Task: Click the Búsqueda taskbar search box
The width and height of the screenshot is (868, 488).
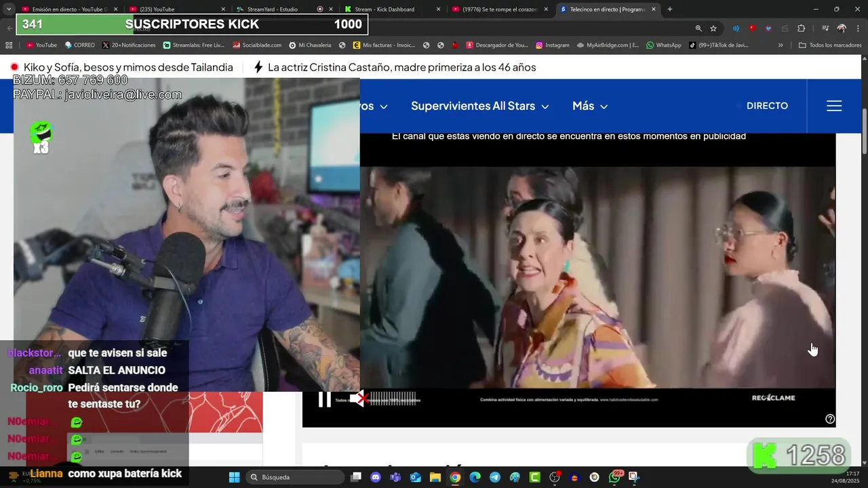Action: pyautogui.click(x=294, y=477)
